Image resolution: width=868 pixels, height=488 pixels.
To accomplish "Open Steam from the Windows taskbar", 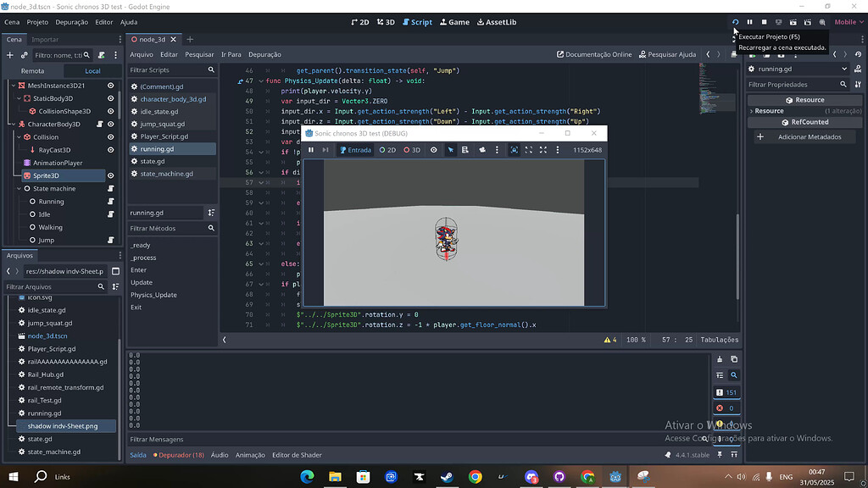I will (447, 476).
